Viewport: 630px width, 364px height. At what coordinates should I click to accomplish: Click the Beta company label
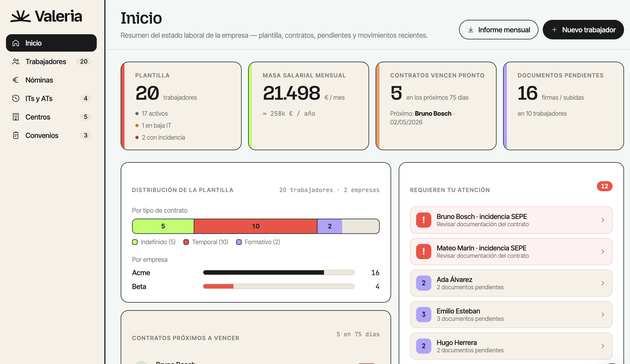(x=139, y=286)
